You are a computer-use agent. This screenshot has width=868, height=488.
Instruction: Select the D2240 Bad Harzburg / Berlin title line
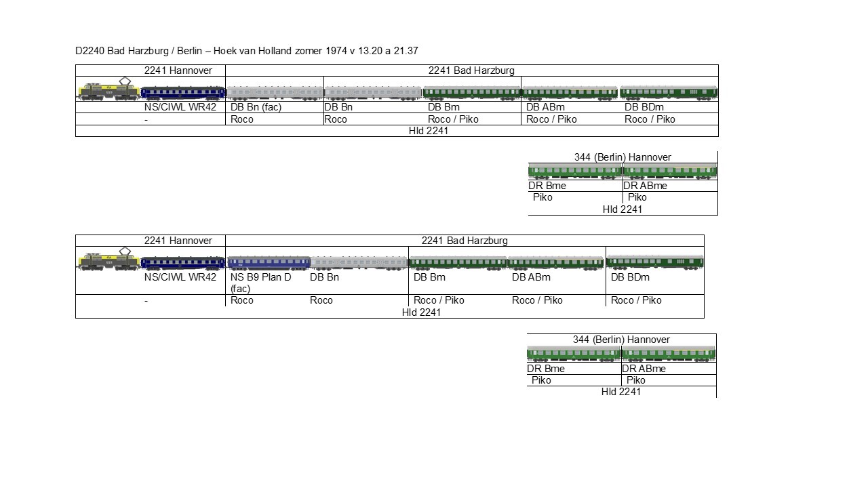coord(247,51)
